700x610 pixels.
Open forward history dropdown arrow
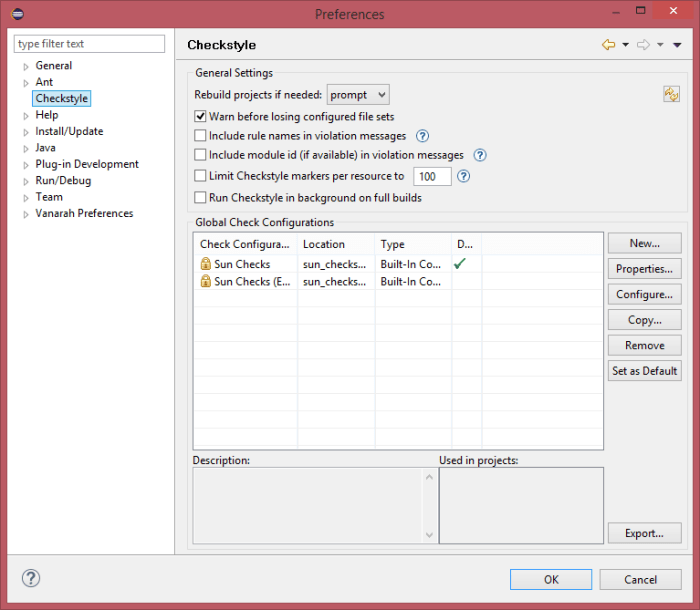click(660, 45)
